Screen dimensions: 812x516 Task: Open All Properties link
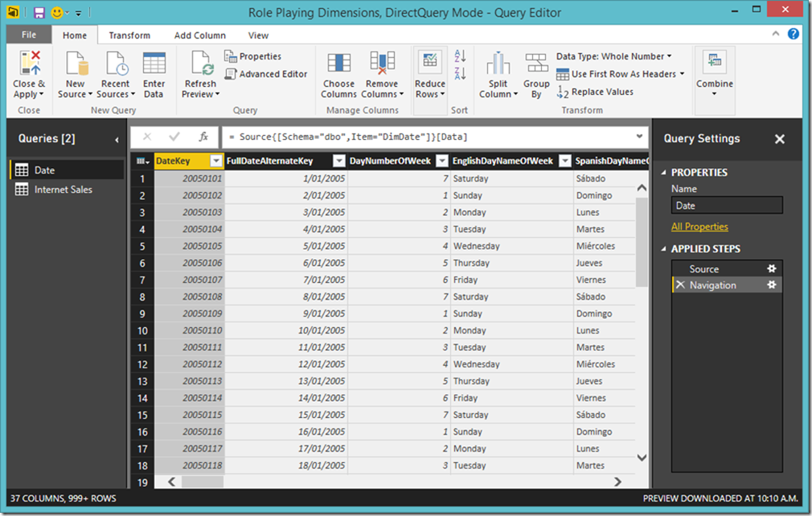(x=699, y=227)
